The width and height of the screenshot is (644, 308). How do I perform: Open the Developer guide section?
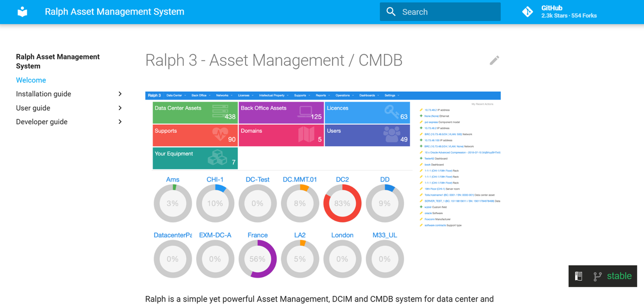tap(42, 122)
